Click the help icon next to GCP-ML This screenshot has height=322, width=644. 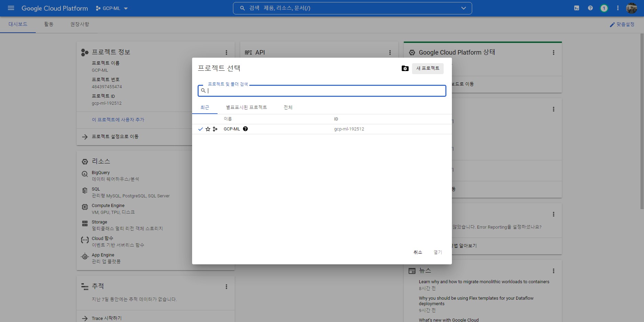[x=245, y=129]
